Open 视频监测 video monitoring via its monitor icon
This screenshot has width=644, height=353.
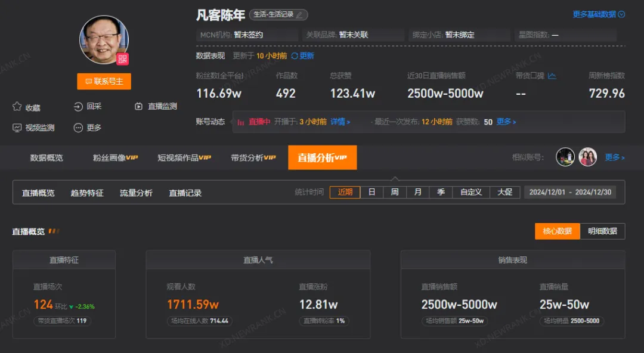(16, 127)
